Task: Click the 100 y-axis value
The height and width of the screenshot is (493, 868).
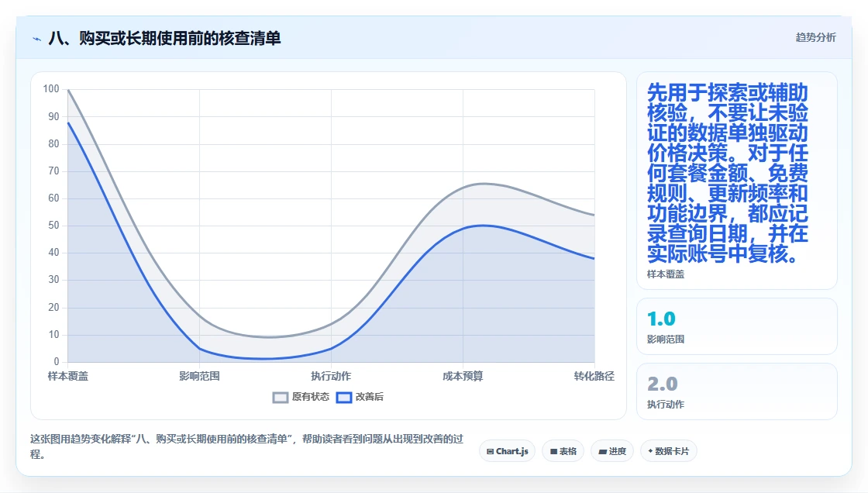Action: click(x=51, y=88)
